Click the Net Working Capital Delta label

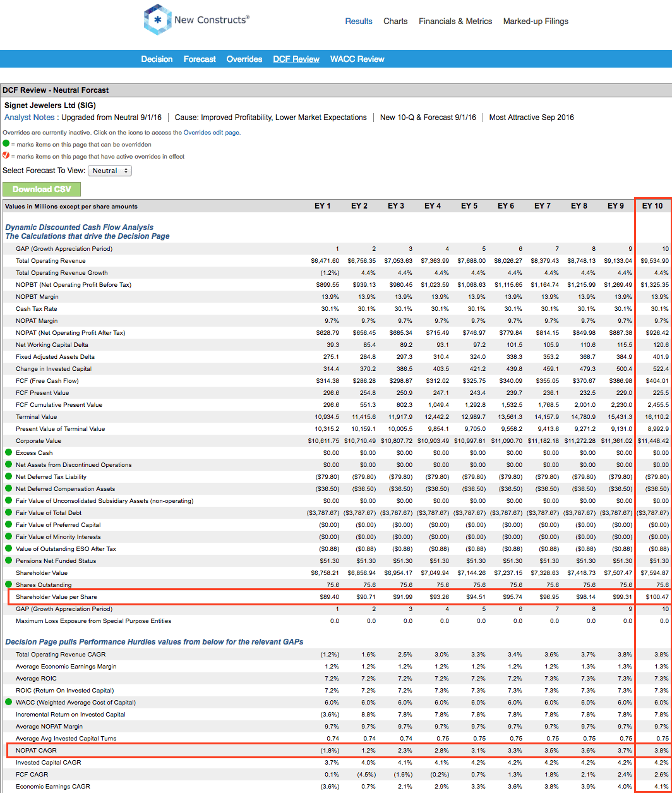(x=52, y=344)
